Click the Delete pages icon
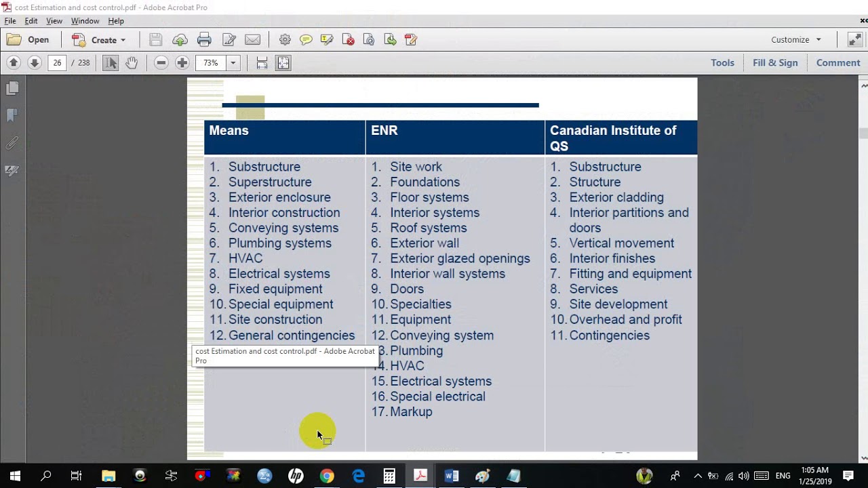The height and width of the screenshot is (488, 868). pyautogui.click(x=348, y=40)
